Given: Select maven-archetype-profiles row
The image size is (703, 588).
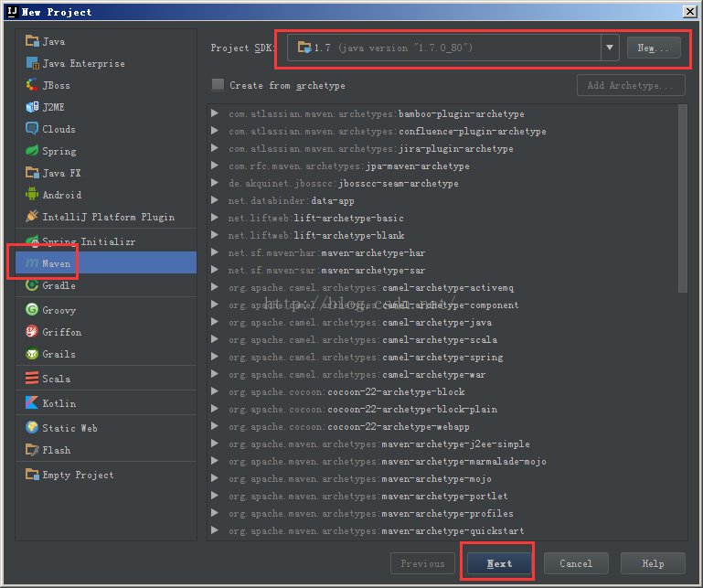Looking at the screenshot, I should (444, 514).
